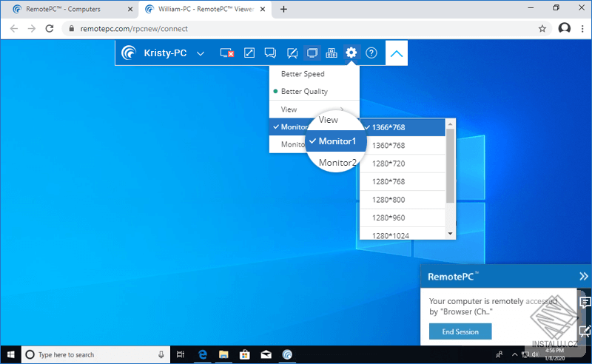
Task: Close the RemotePC Computers tab
Action: [130, 9]
